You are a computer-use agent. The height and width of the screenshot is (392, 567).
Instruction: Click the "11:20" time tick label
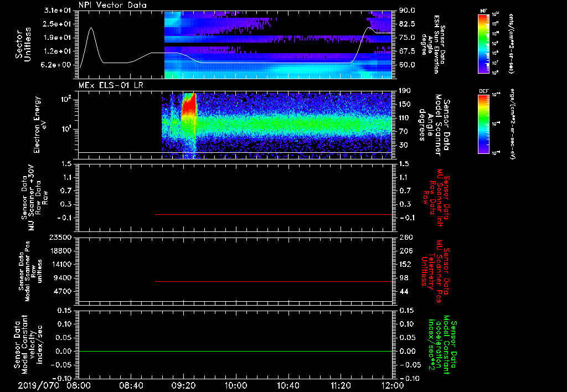tap(341, 385)
